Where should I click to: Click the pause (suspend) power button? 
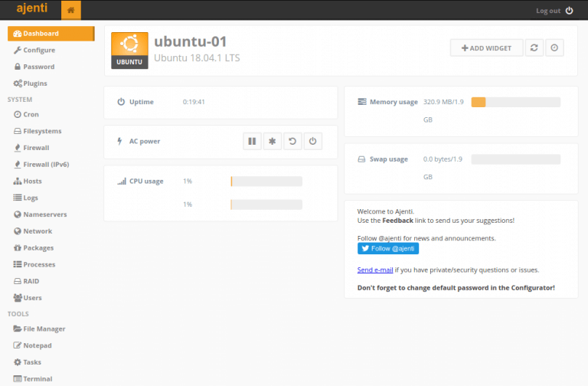pos(252,142)
